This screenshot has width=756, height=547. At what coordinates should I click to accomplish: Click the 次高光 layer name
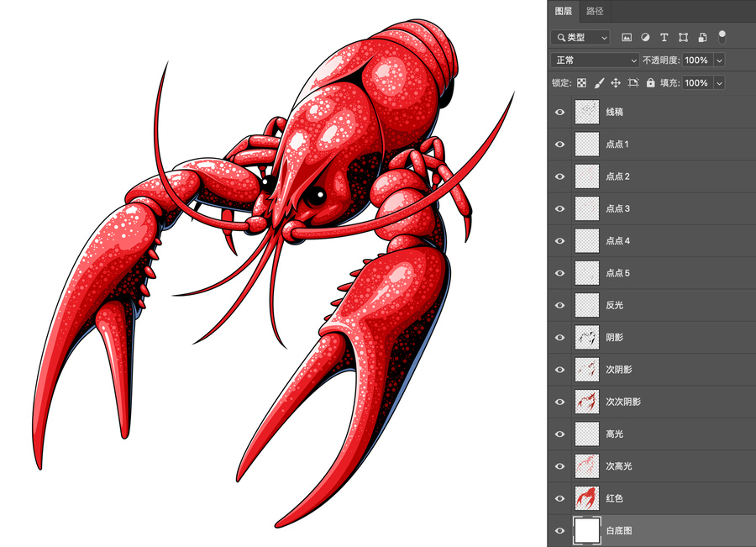(619, 466)
